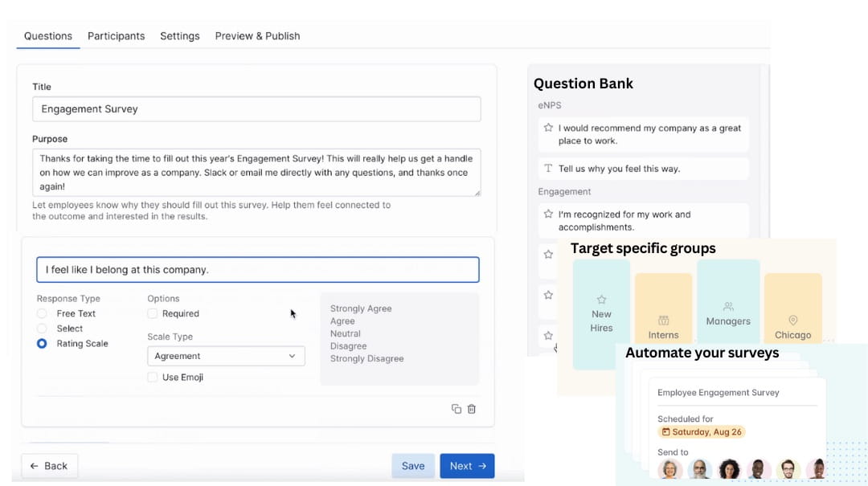The image size is (868, 486).
Task: Click the duplicate question icon
Action: [x=456, y=408]
